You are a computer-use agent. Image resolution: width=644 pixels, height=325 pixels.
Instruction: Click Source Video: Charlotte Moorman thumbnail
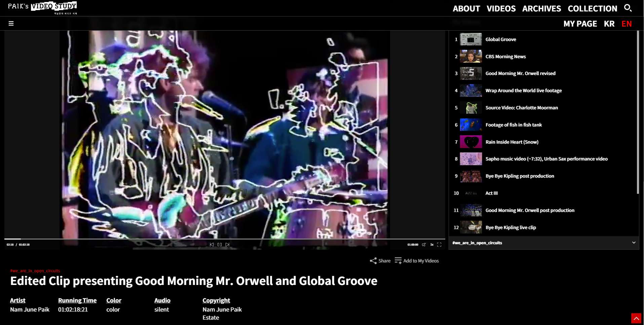(x=471, y=108)
